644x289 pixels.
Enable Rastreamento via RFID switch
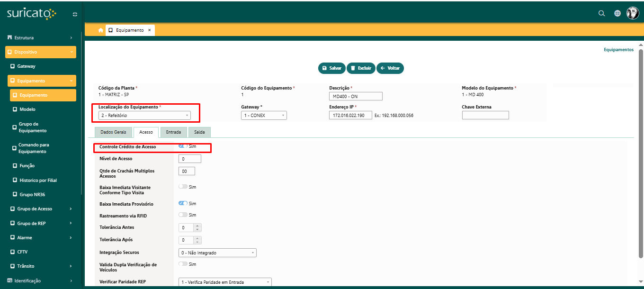point(183,215)
